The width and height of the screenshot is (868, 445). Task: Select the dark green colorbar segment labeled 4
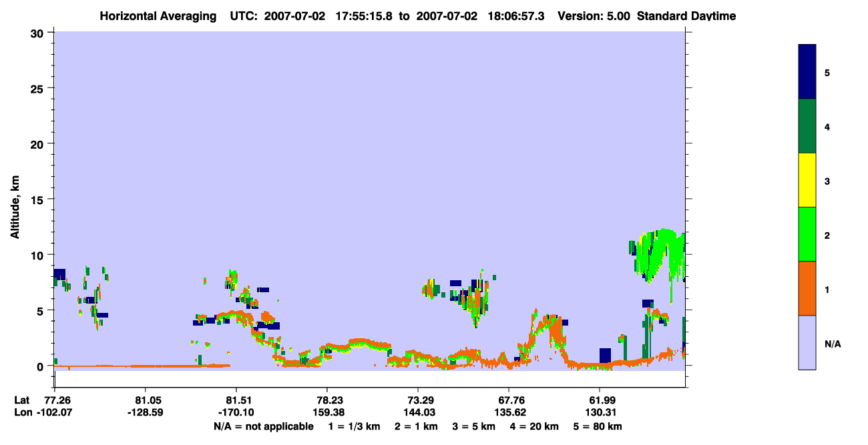coord(807,126)
